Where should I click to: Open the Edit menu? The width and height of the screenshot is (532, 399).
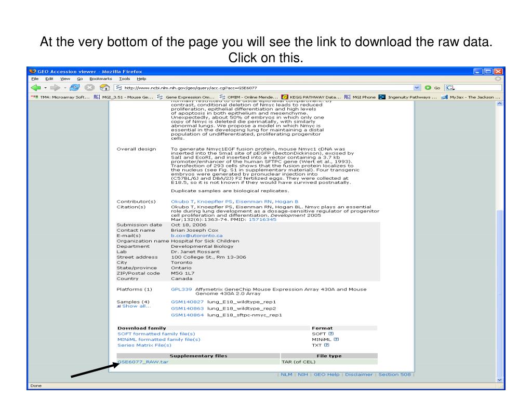pyautogui.click(x=49, y=79)
